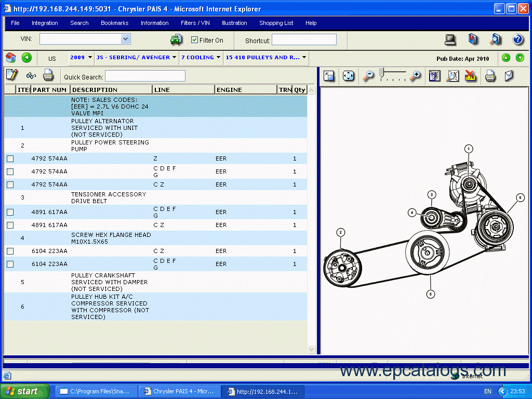Click the red X callout numbers icon
532x399 pixels.
click(x=470, y=75)
